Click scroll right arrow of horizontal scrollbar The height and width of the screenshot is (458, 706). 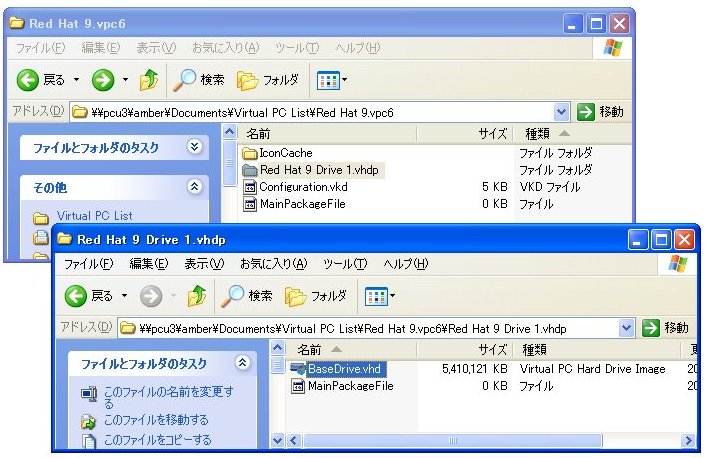[688, 440]
